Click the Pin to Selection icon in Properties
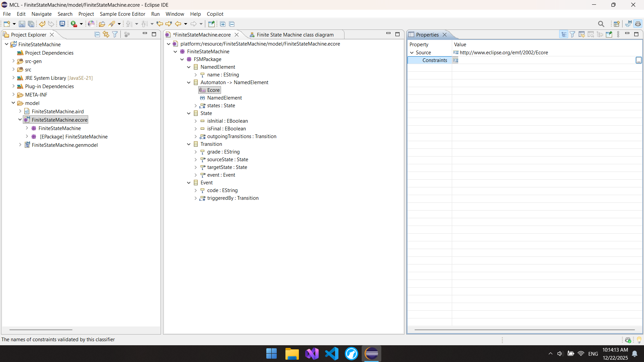Screen dimensions: 644x362 (x=609, y=34)
